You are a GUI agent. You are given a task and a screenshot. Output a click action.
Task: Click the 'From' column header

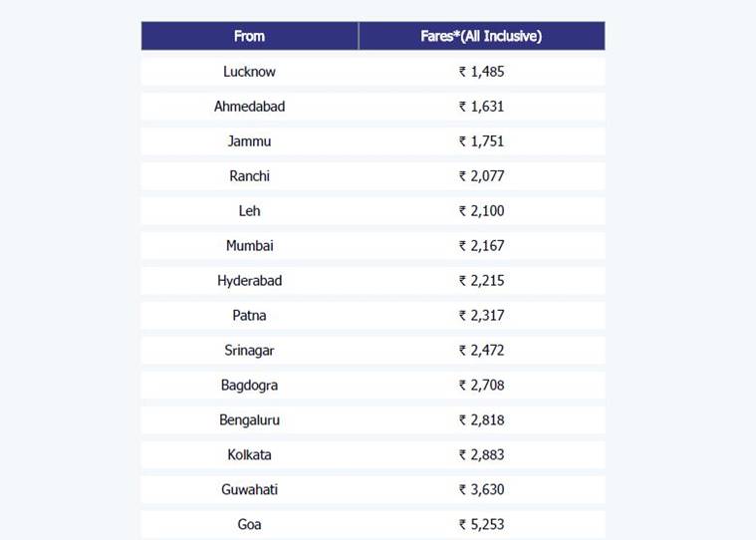click(x=249, y=36)
